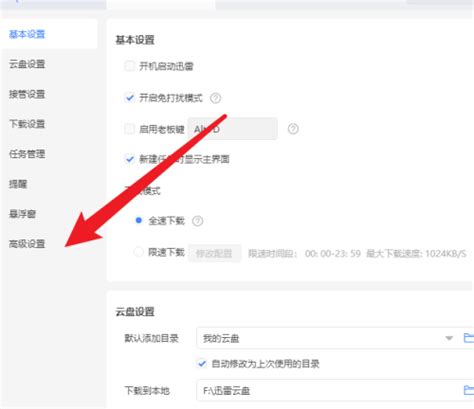Click help icon beside 开启免打扰模式

pyautogui.click(x=215, y=98)
